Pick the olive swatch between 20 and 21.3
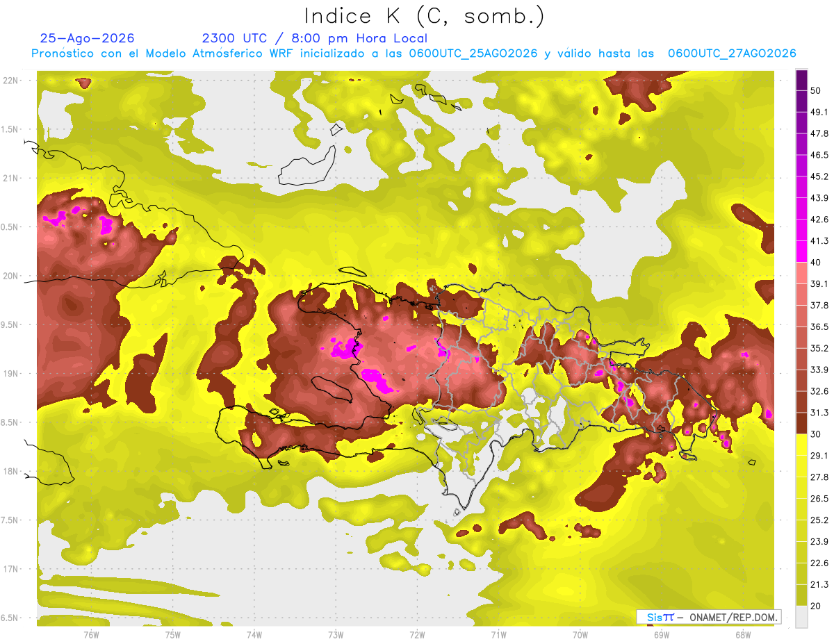 point(802,595)
